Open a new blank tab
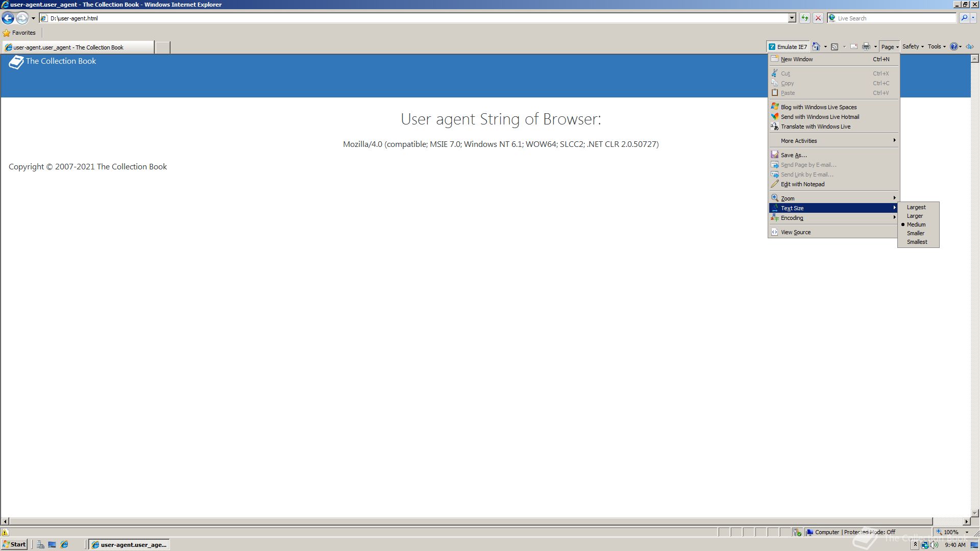Viewport: 980px width, 551px height. 162,47
